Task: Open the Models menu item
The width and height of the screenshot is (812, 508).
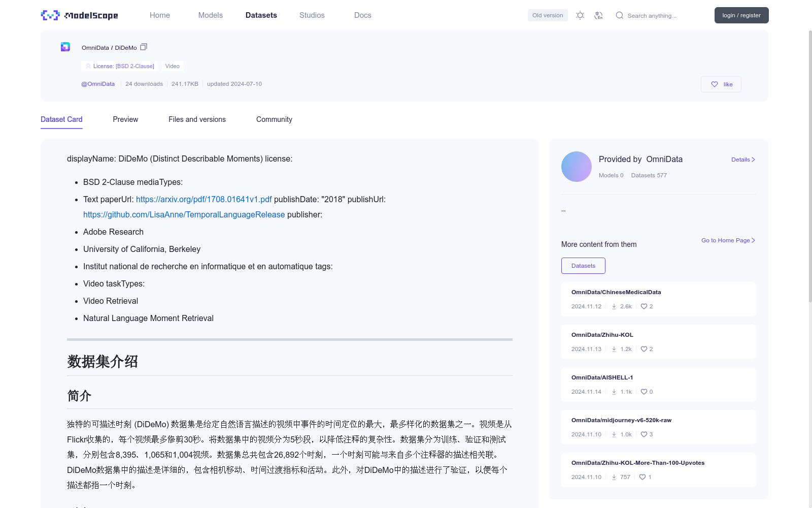Action: (x=211, y=15)
